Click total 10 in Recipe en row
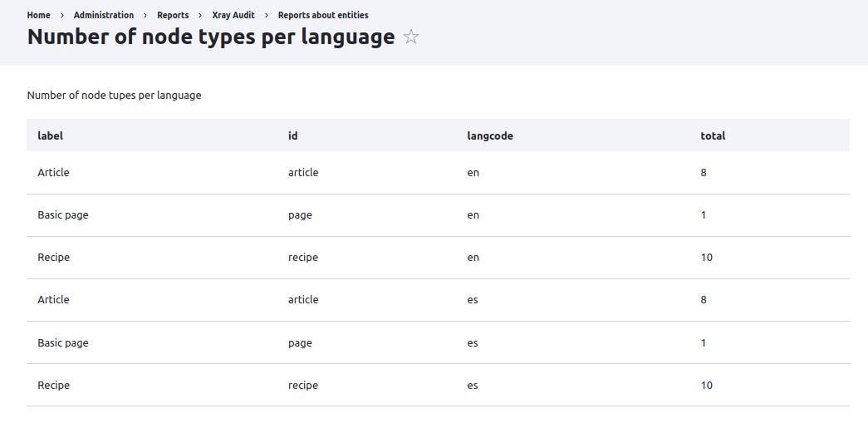 point(706,257)
